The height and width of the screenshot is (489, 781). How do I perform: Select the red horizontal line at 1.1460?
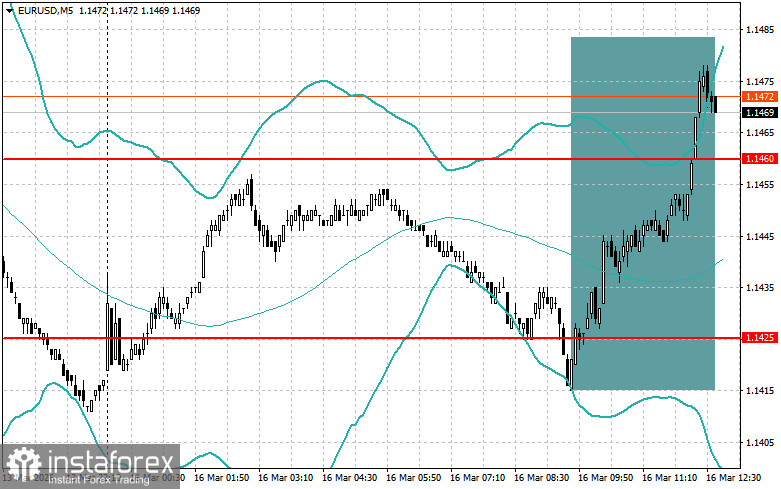371,159
